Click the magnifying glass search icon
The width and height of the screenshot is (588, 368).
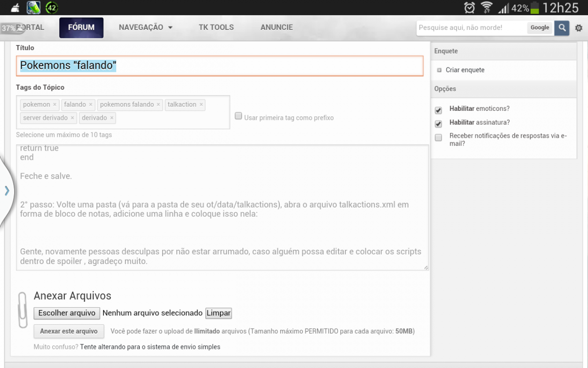click(562, 28)
